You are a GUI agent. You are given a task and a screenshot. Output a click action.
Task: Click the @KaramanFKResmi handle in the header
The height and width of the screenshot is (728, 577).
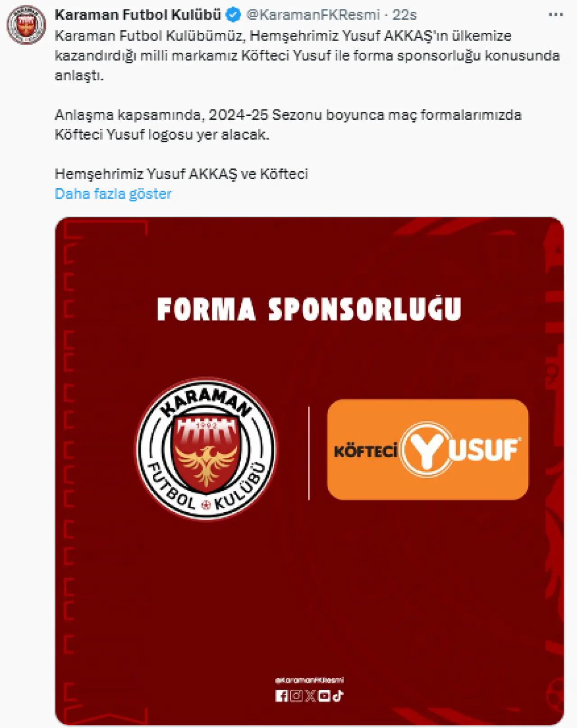click(x=313, y=15)
